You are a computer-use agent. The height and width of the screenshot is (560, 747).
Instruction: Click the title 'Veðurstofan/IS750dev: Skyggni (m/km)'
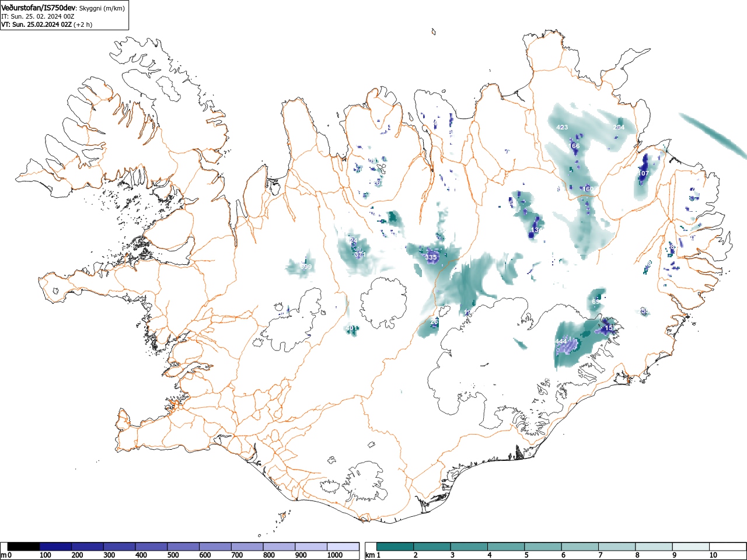click(x=63, y=8)
